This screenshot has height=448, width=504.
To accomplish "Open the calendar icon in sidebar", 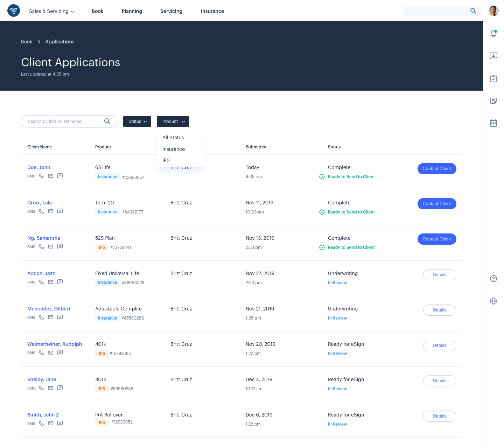I will 493,123.
